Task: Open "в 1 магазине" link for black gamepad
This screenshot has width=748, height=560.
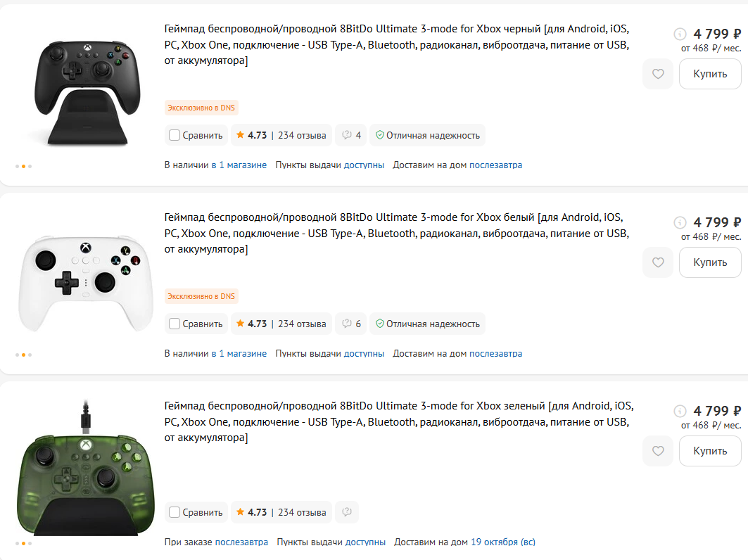Action: click(x=239, y=165)
